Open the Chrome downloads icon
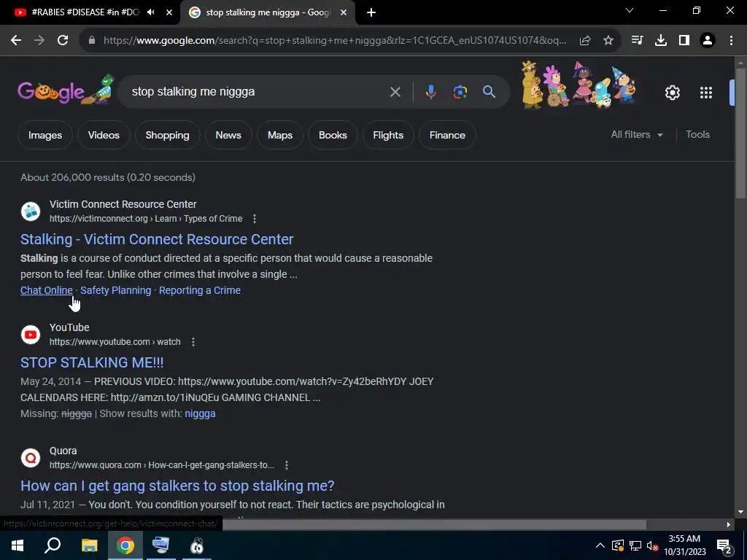747x560 pixels. [x=661, y=41]
